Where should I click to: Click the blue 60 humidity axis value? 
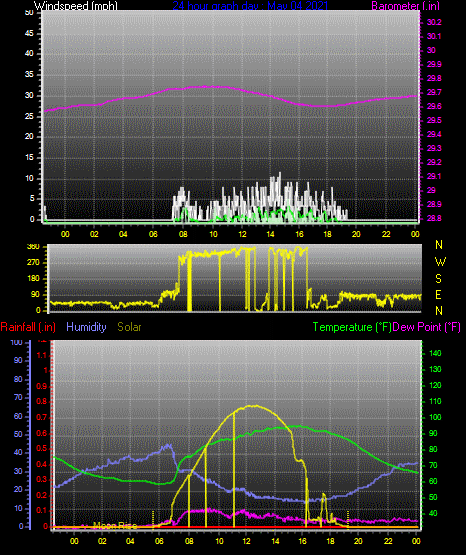click(x=18, y=417)
